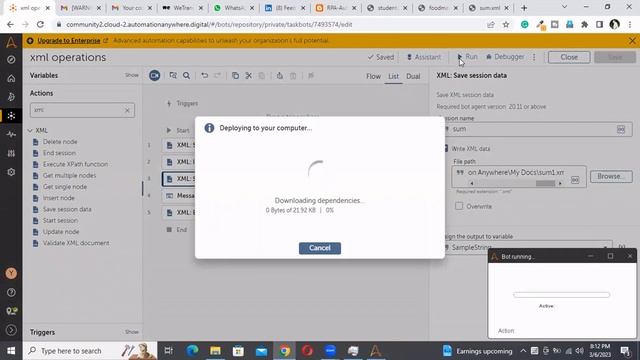This screenshot has height=360, width=640.
Task: Select the Start session action
Action: pyautogui.click(x=60, y=220)
